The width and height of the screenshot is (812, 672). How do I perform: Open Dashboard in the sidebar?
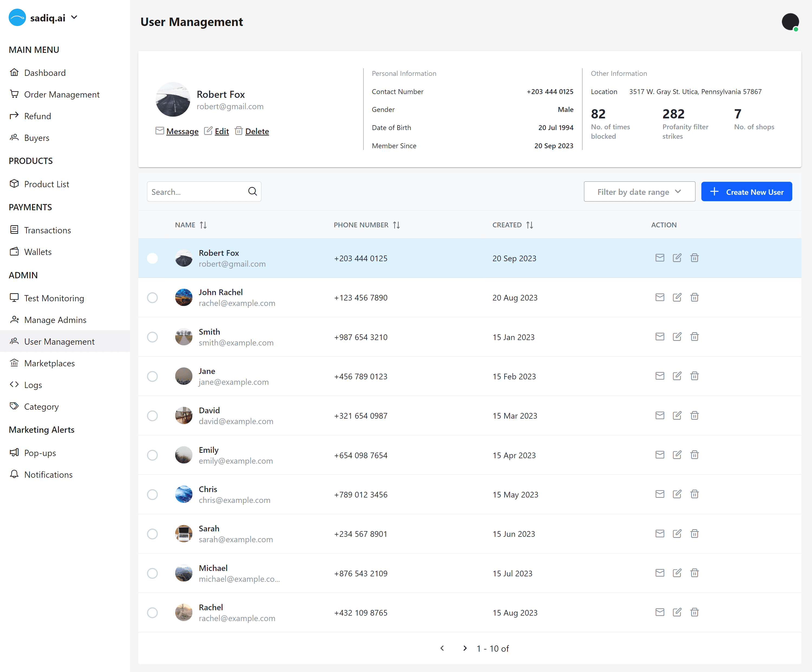click(x=65, y=73)
